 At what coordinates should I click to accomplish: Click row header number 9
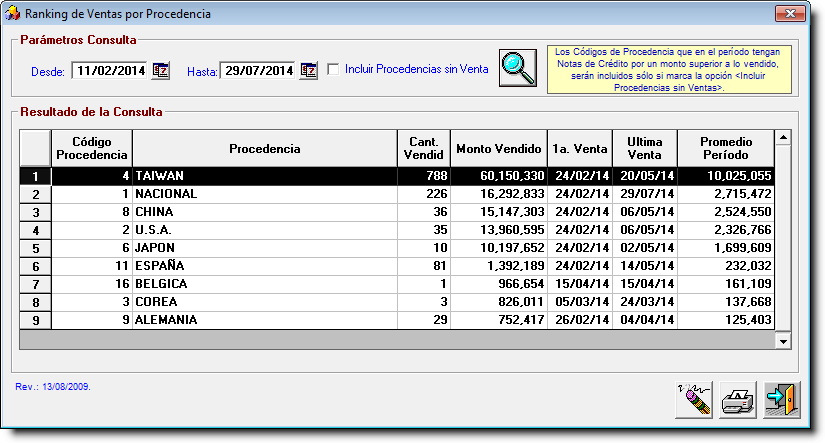tap(35, 320)
